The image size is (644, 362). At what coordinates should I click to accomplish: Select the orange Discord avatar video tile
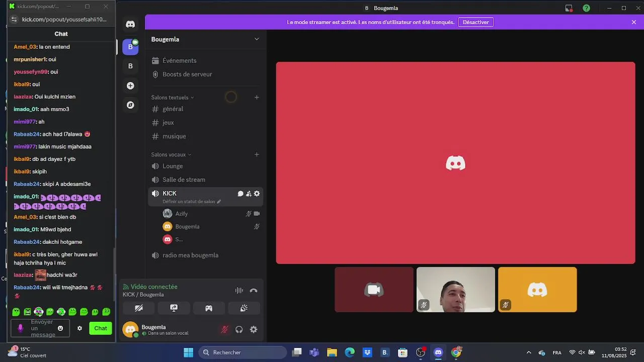537,290
